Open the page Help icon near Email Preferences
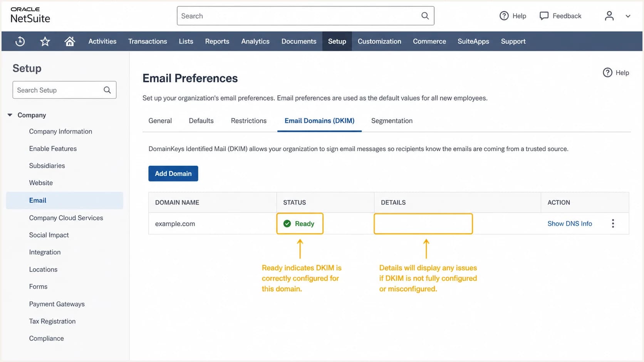The height and width of the screenshot is (362, 644). (x=607, y=73)
